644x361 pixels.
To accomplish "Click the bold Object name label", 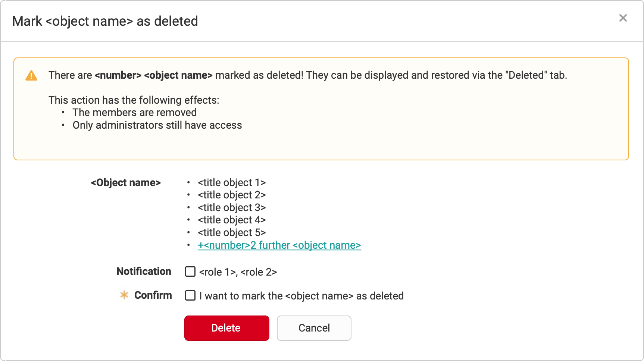I will [x=126, y=182].
